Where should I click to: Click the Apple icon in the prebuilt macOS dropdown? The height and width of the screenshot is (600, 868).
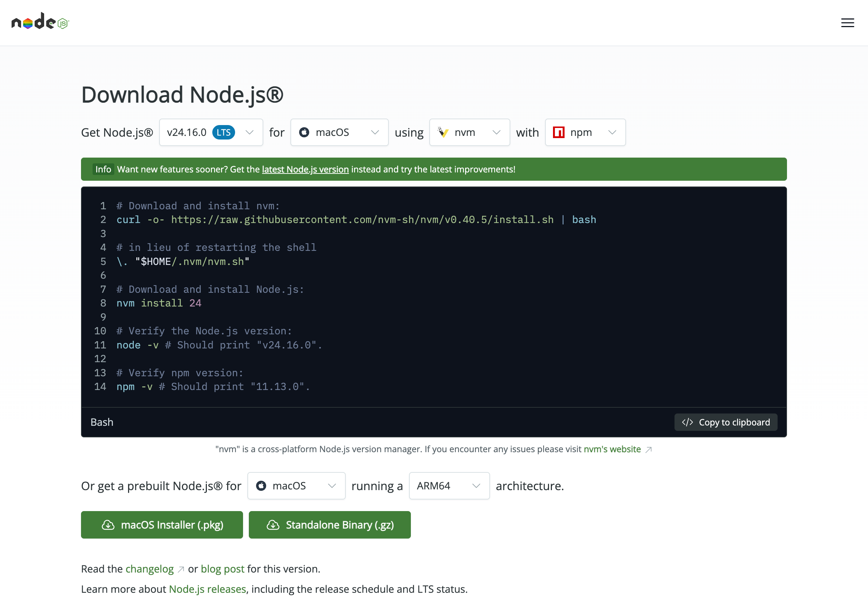coord(261,486)
